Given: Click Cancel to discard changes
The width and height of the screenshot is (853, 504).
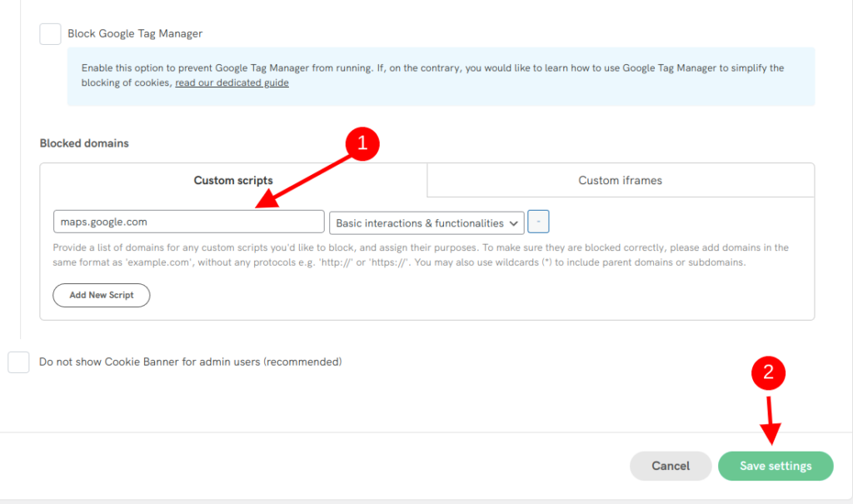Looking at the screenshot, I should pos(671,466).
